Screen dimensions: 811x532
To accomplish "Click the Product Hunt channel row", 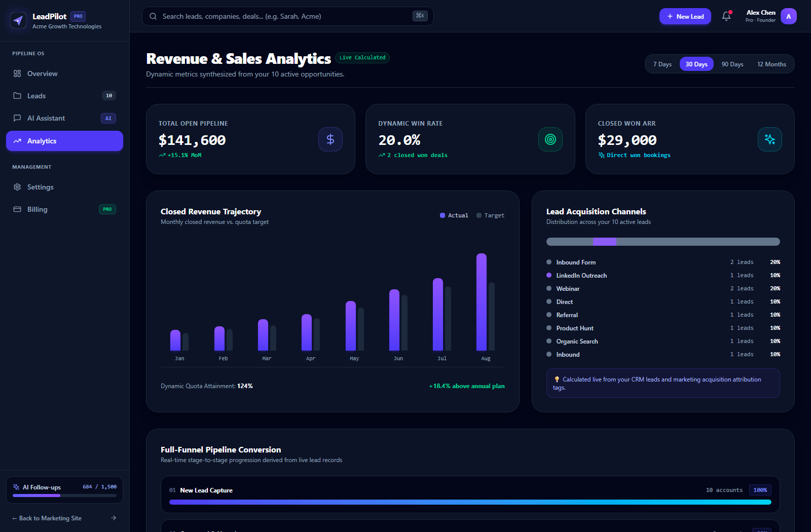I will click(663, 328).
